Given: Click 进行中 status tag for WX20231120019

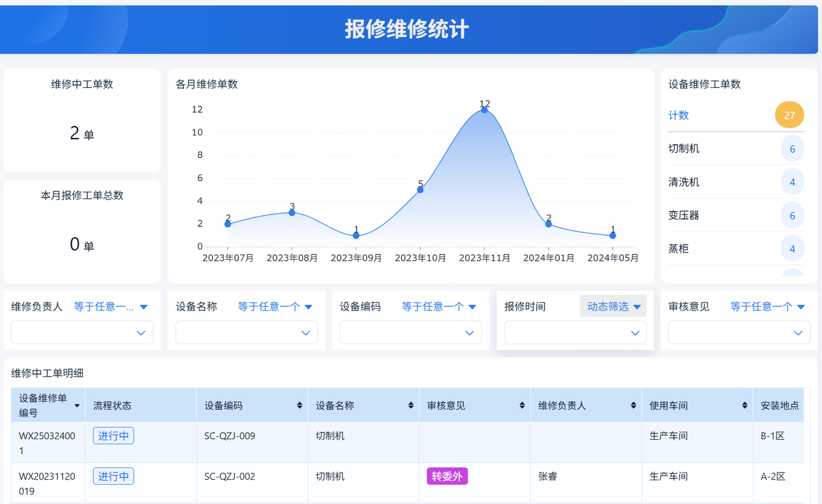Looking at the screenshot, I should [114, 476].
